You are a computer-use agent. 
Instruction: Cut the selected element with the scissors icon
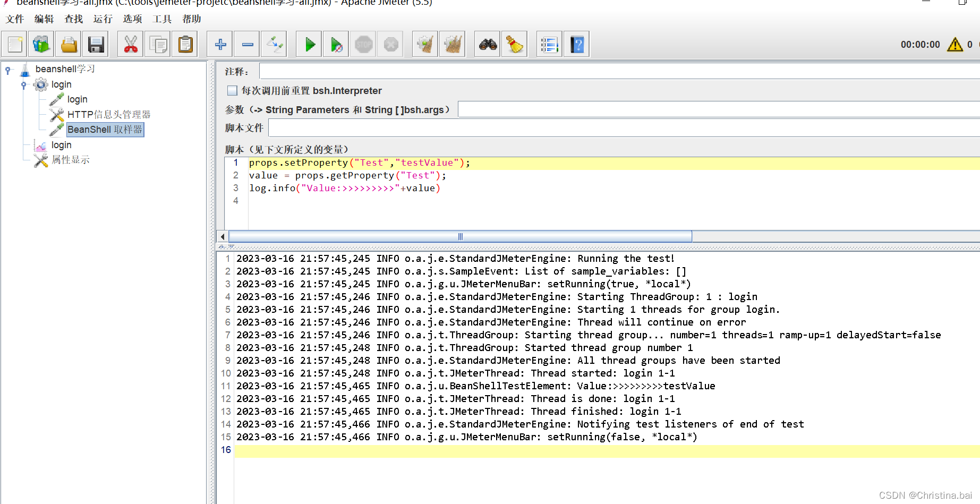[131, 44]
